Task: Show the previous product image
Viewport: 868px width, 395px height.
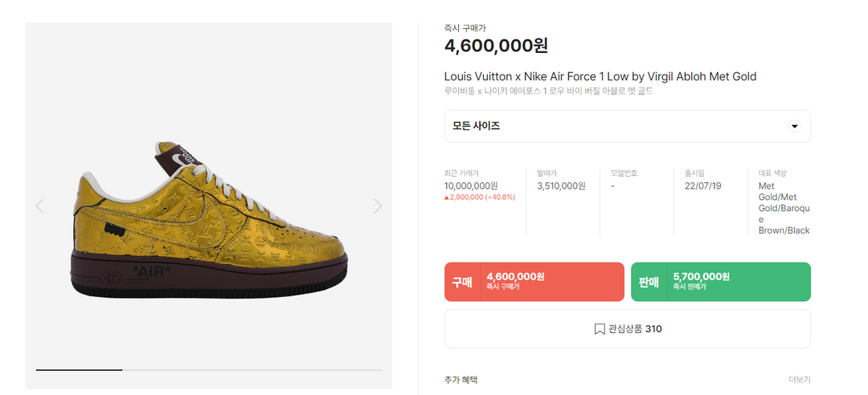Action: point(39,206)
